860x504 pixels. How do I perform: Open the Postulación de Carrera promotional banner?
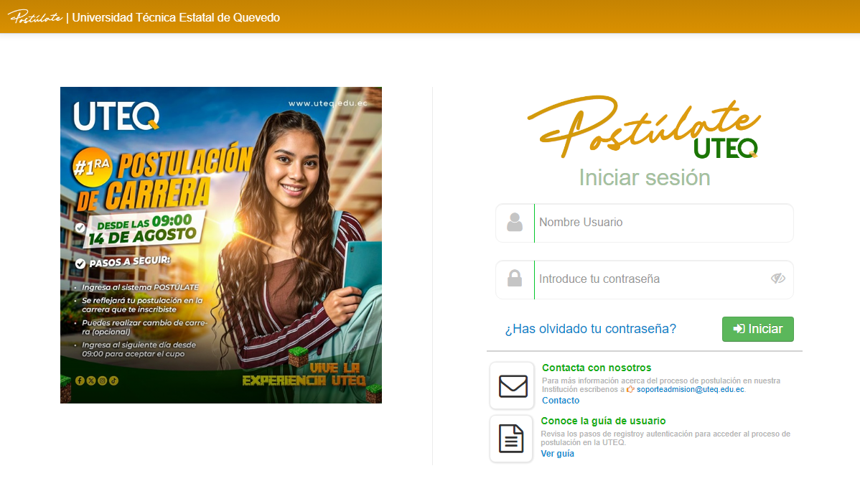221,245
